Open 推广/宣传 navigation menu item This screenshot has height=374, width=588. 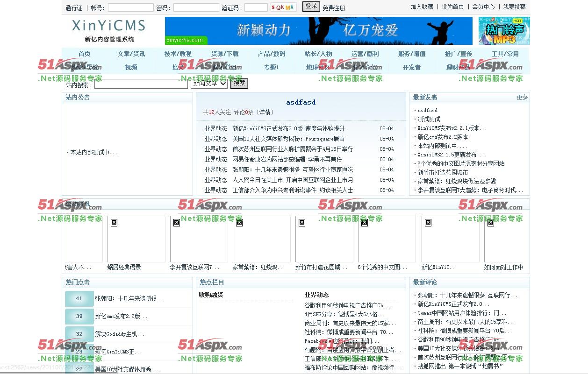(459, 54)
